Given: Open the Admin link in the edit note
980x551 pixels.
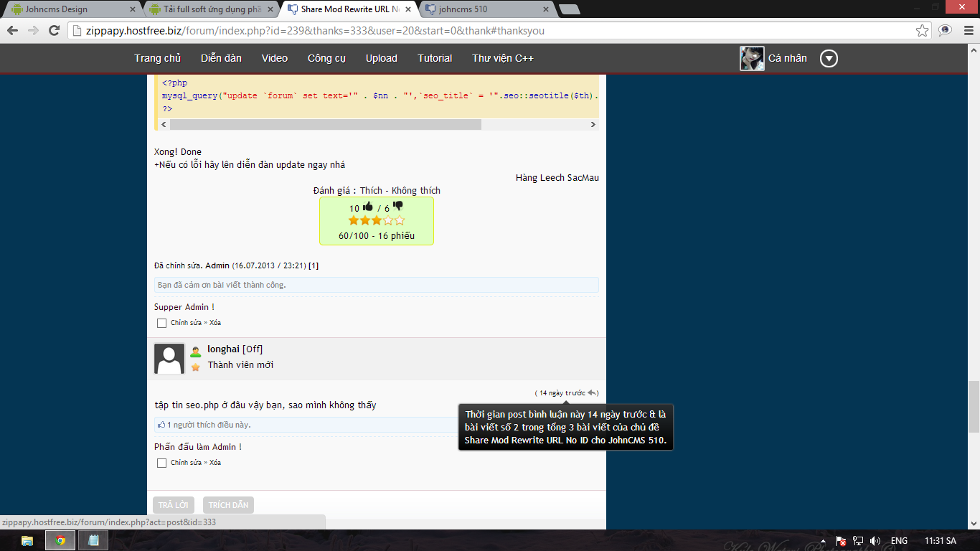Looking at the screenshot, I should click(217, 265).
